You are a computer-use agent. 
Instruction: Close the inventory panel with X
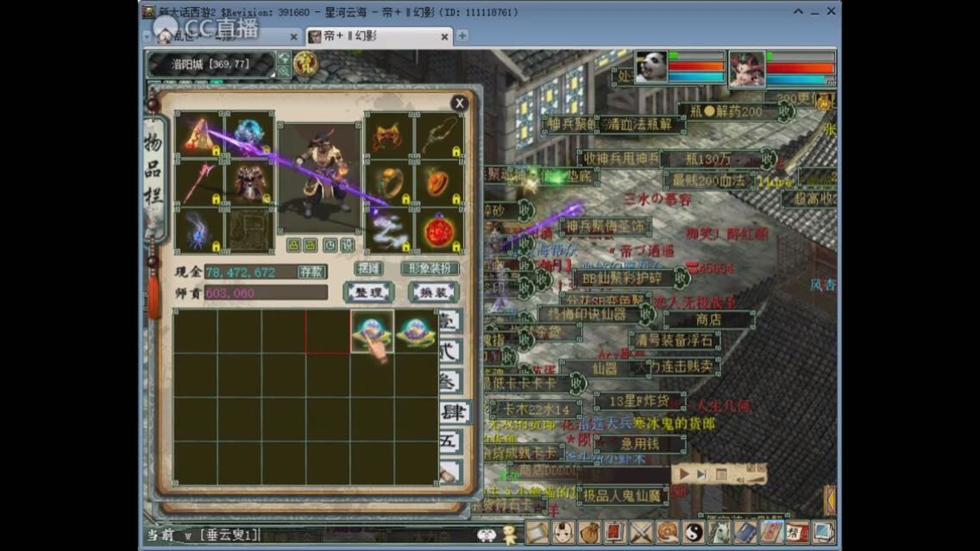click(x=459, y=103)
